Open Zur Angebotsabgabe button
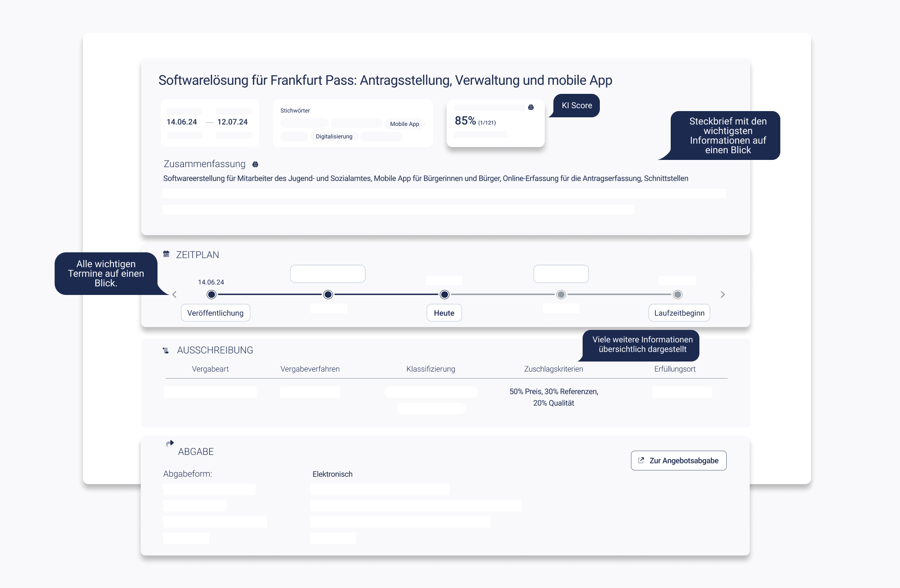900x588 pixels. [678, 461]
